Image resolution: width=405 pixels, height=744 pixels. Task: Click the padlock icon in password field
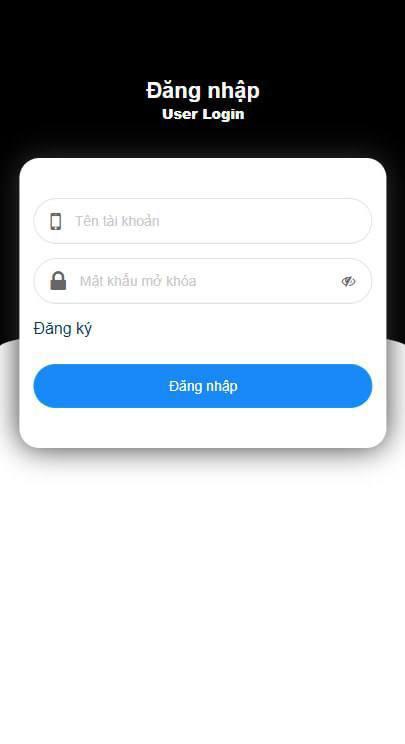pyautogui.click(x=58, y=281)
